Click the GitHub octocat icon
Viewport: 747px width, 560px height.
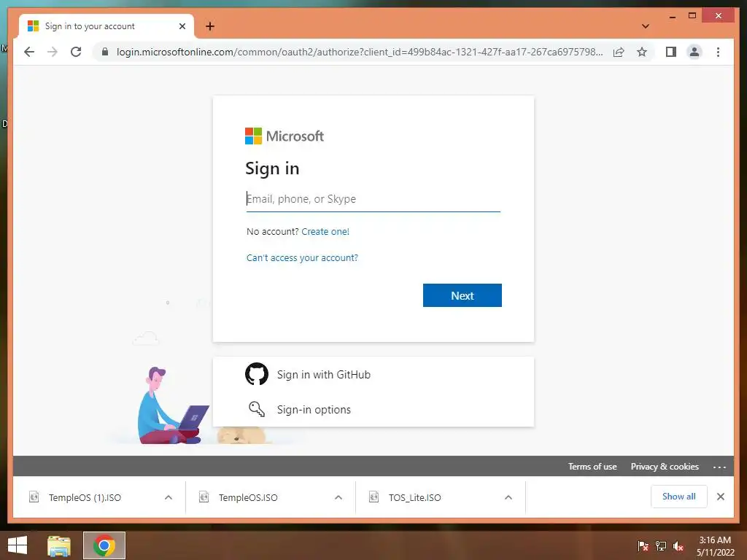tap(257, 374)
